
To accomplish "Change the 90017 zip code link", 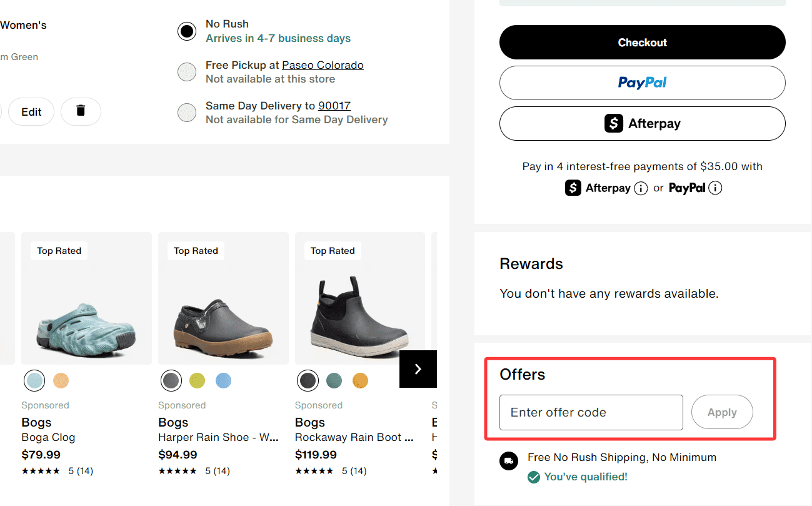I will tap(334, 106).
